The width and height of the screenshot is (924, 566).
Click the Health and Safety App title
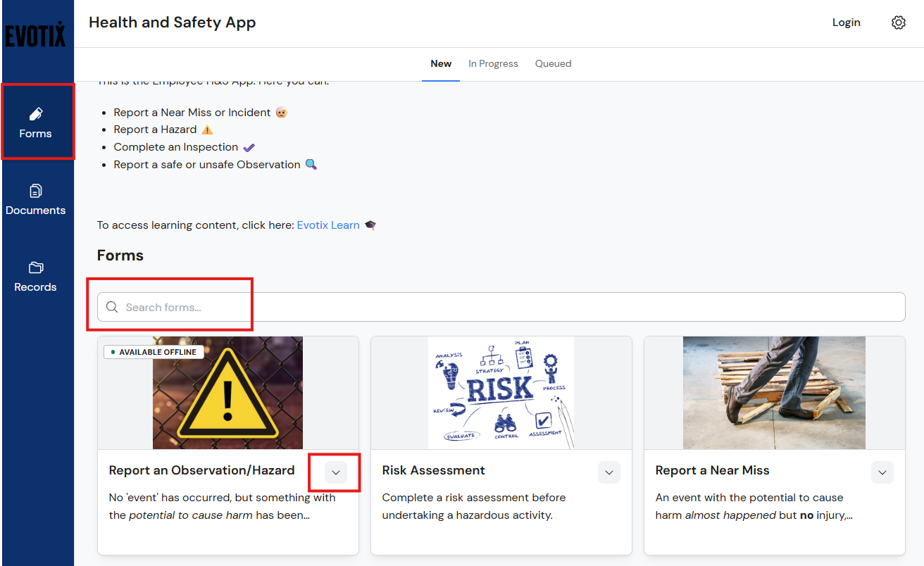[173, 23]
